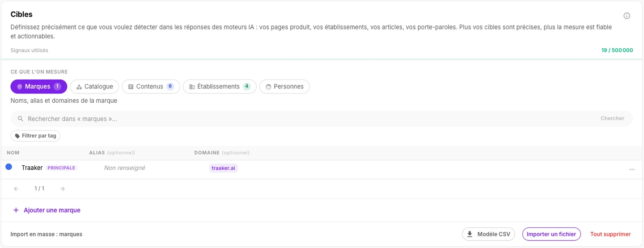
Task: Download the Modèle CSV template
Action: pyautogui.click(x=488, y=234)
